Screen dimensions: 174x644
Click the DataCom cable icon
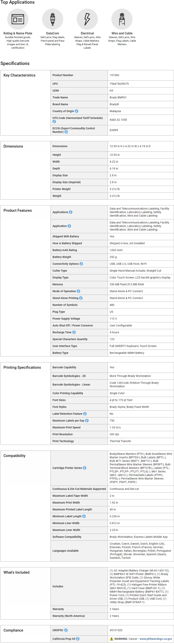tap(52, 19)
